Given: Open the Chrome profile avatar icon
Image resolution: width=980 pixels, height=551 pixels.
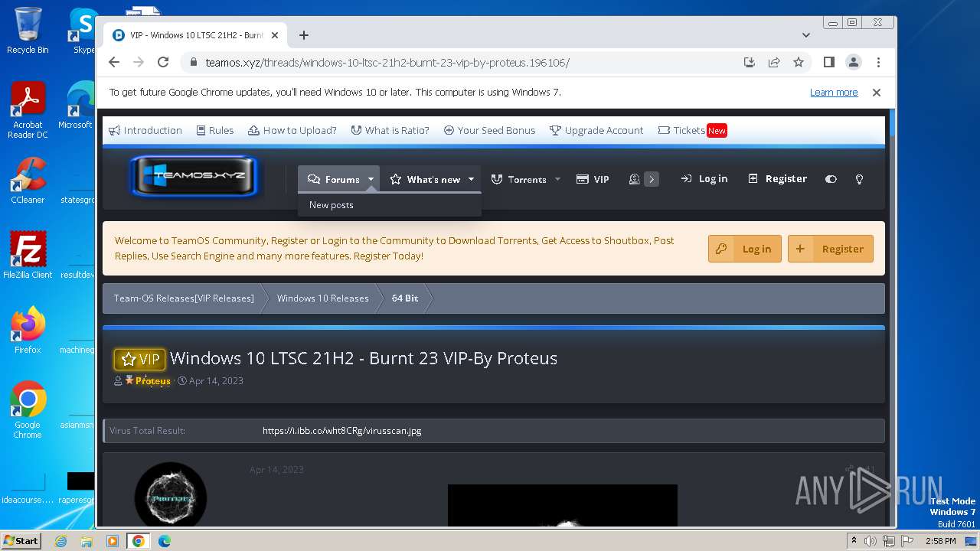Looking at the screenshot, I should pyautogui.click(x=854, y=62).
